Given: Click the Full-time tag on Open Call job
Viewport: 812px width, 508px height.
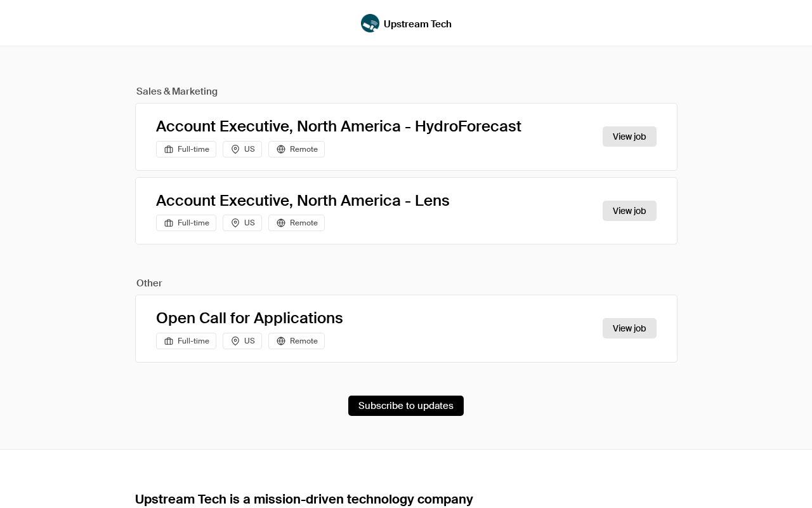Looking at the screenshot, I should click(187, 341).
